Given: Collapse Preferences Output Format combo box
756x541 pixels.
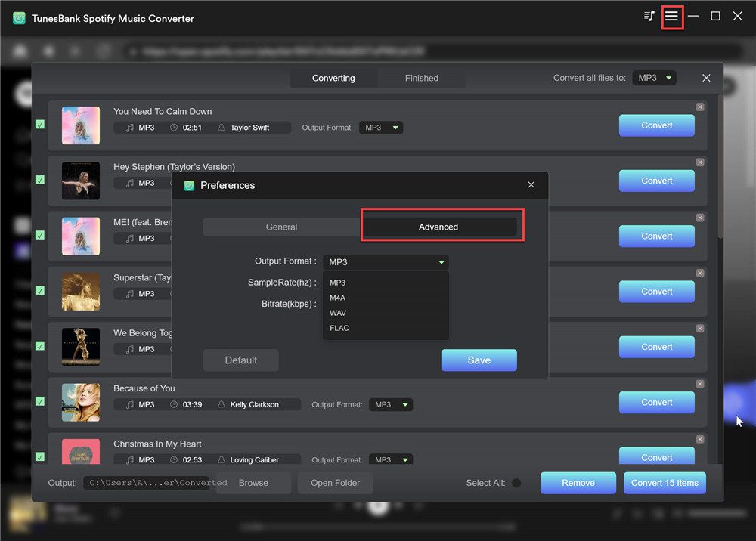Looking at the screenshot, I should (386, 262).
